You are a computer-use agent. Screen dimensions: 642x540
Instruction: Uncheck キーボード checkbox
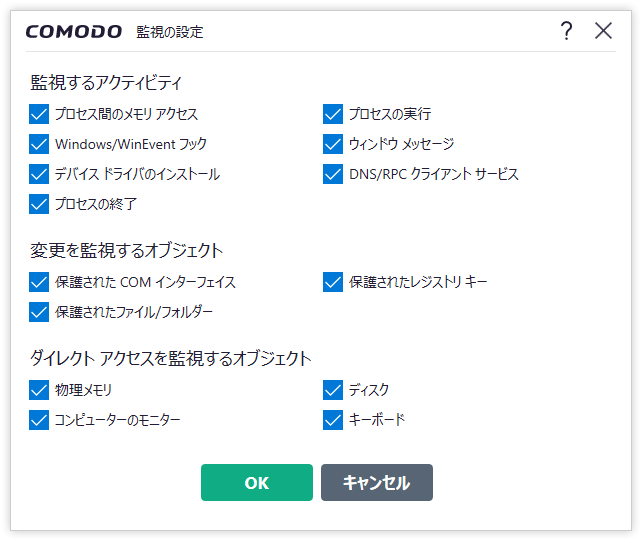click(333, 420)
